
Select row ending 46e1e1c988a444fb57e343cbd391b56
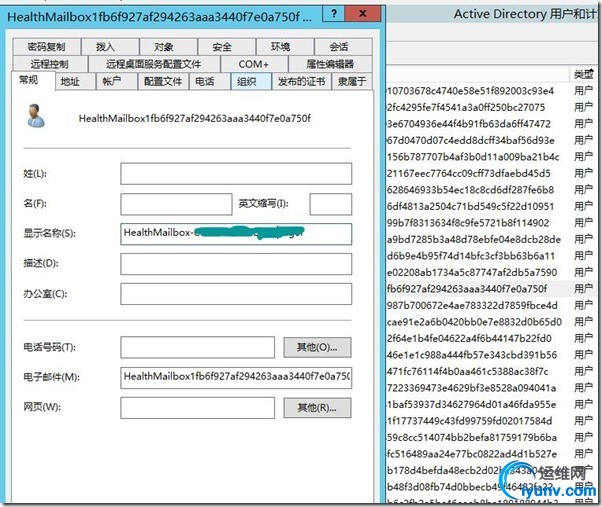(x=491, y=355)
